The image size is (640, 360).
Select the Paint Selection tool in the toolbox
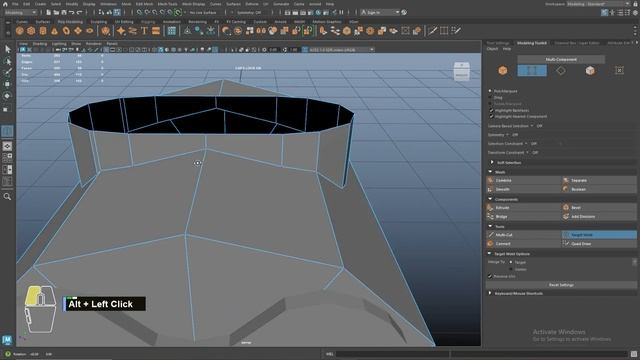(x=7, y=73)
